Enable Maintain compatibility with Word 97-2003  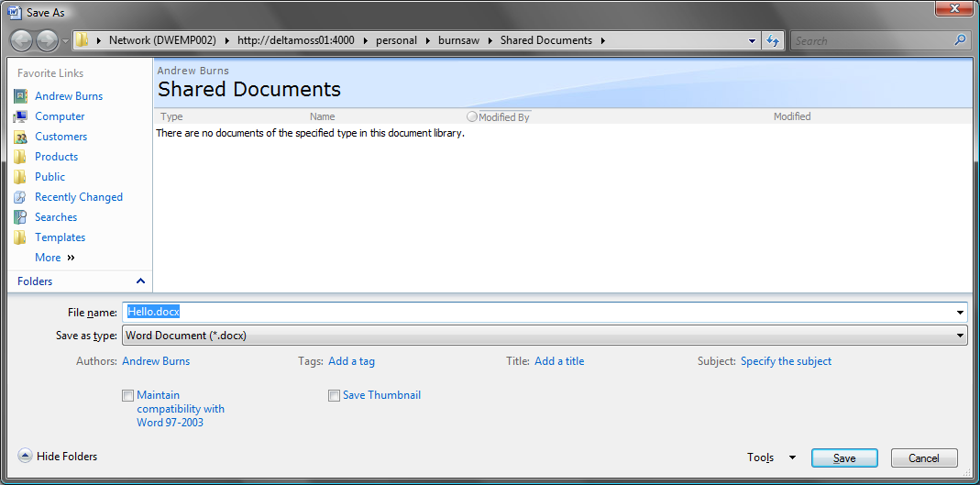127,396
